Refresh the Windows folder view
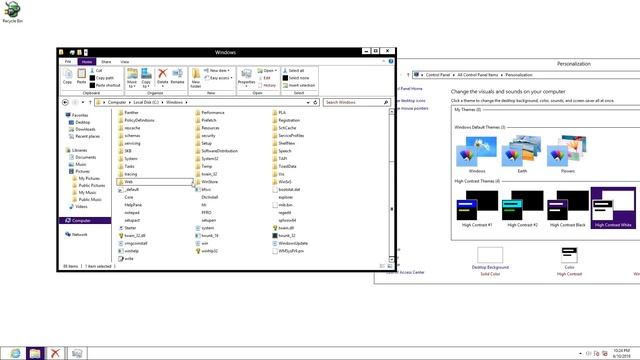The width and height of the screenshot is (640, 360). pos(316,102)
